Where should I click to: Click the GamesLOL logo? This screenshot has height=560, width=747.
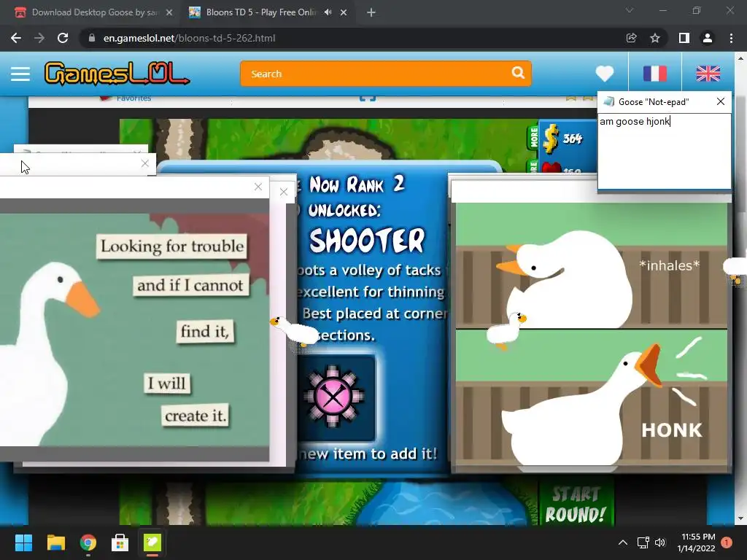click(117, 74)
